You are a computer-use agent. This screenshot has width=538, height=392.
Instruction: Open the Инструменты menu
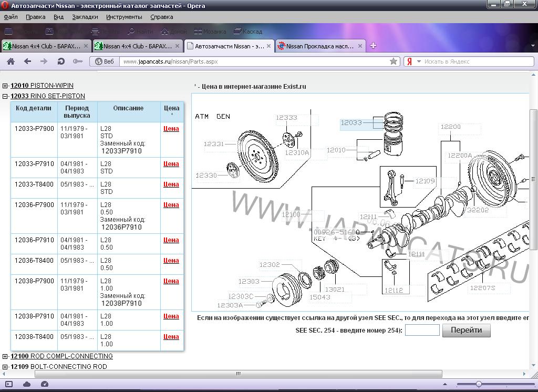(124, 17)
